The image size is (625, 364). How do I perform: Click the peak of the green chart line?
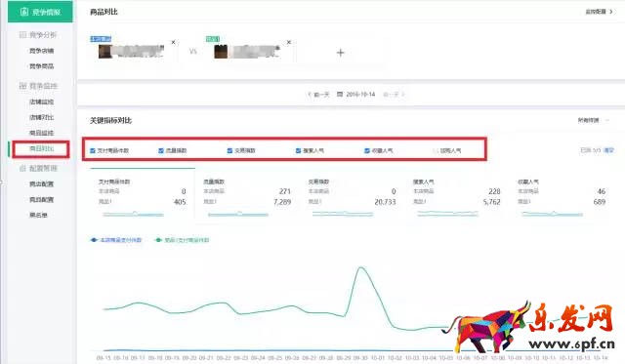361,268
